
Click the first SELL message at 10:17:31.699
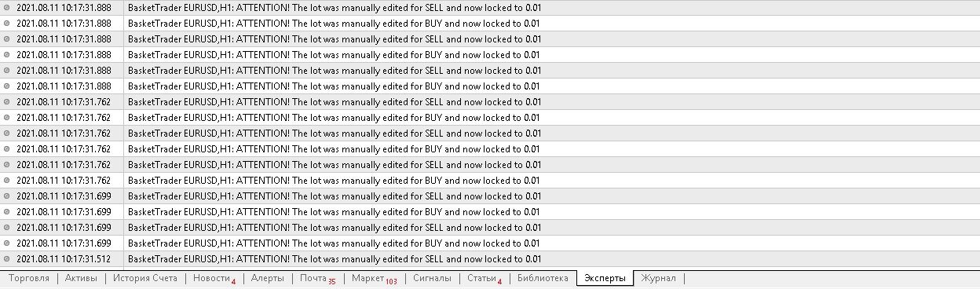pyautogui.click(x=333, y=196)
